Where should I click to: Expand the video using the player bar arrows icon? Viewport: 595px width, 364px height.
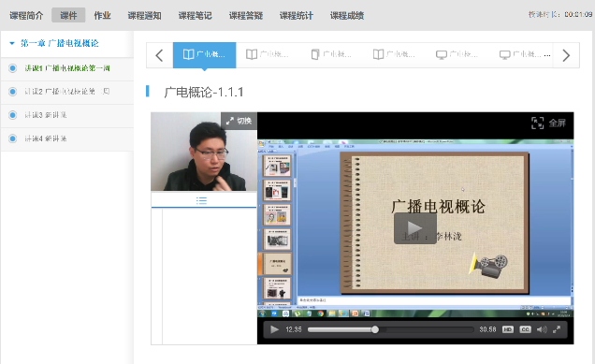tap(557, 329)
